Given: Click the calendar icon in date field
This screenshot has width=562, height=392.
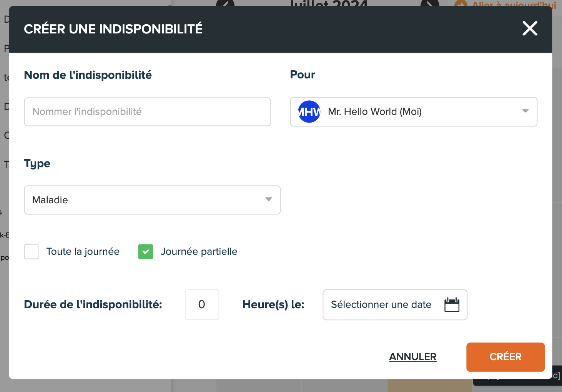Looking at the screenshot, I should pyautogui.click(x=452, y=305).
